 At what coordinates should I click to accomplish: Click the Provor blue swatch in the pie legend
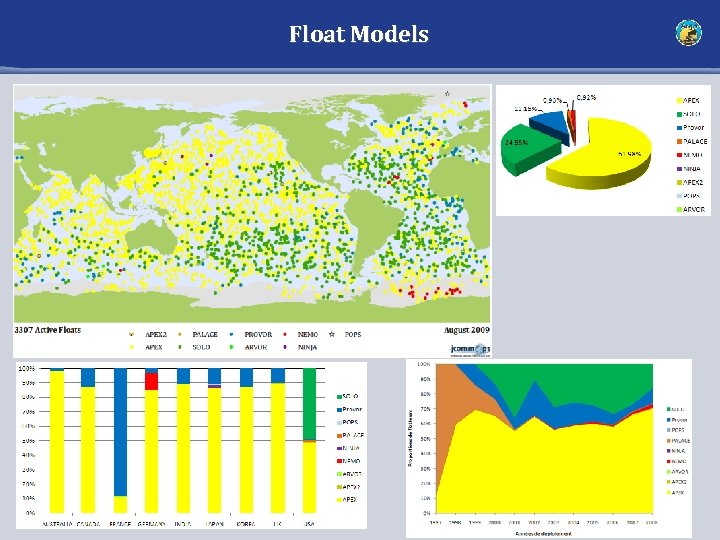[x=679, y=128]
